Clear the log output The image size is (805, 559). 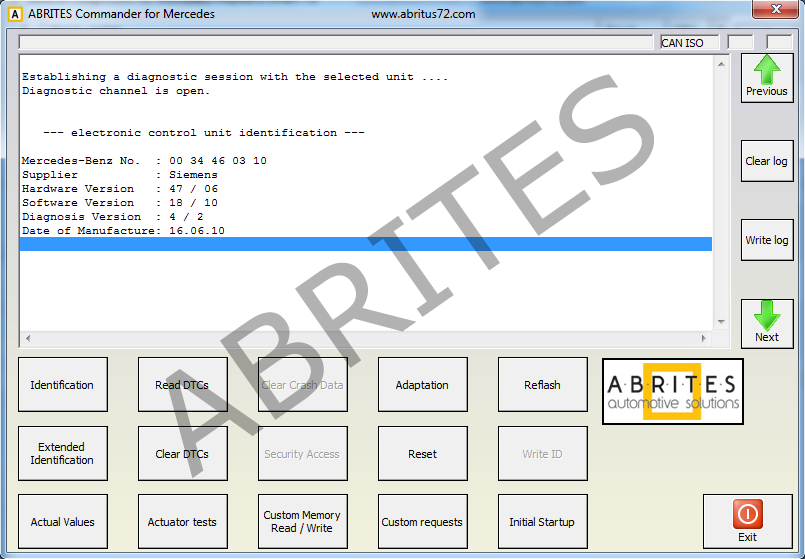(767, 161)
